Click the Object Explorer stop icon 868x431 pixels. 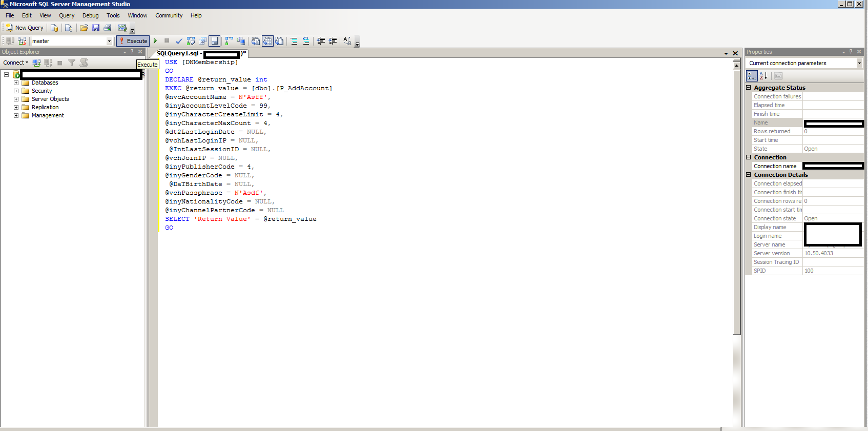tap(59, 63)
